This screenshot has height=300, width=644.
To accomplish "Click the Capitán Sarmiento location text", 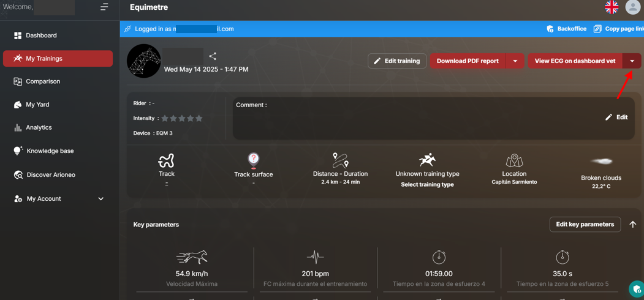I will tap(514, 182).
